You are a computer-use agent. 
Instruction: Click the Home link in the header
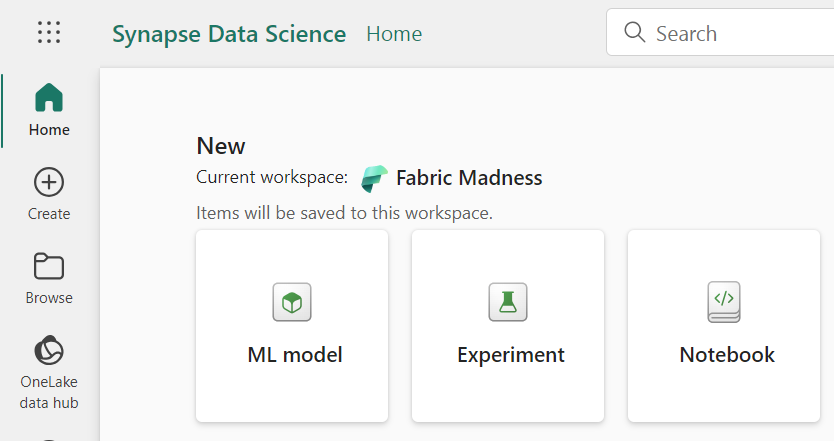[394, 34]
